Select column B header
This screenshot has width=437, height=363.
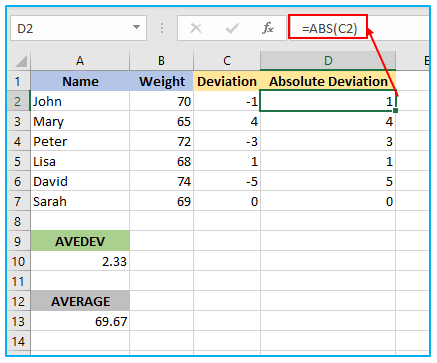tap(161, 61)
